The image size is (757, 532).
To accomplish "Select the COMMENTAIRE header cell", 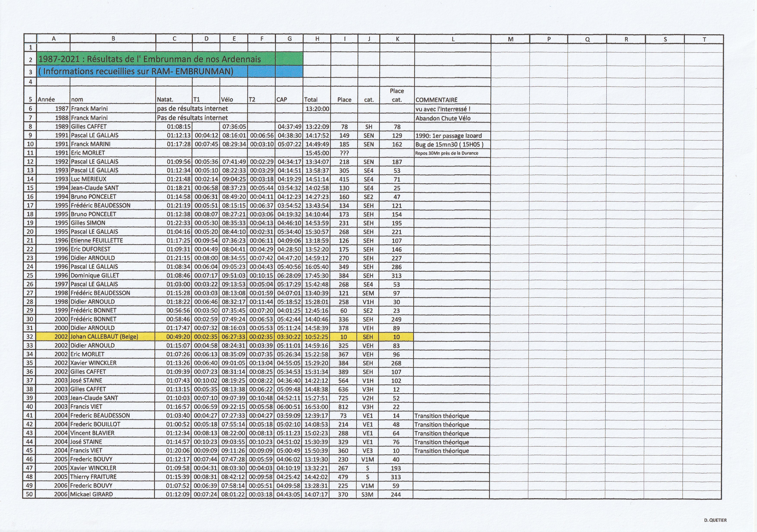I will point(437,100).
